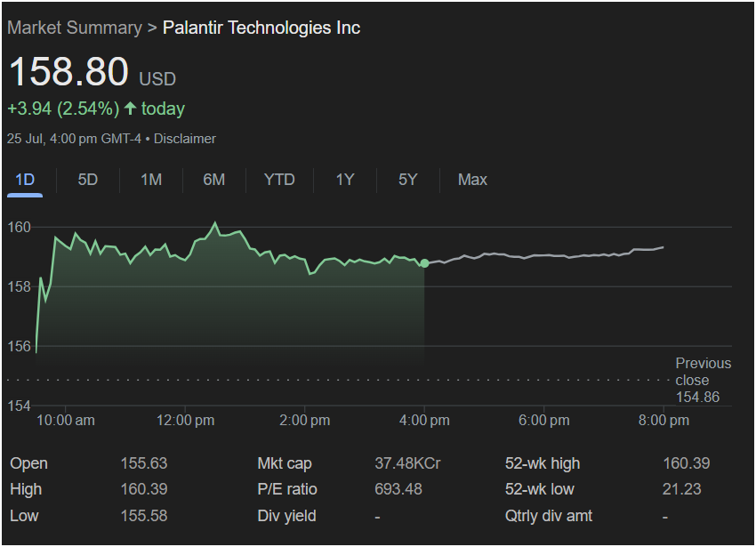This screenshot has width=756, height=547.
Task: Click the Low value 155.58
Action: [x=144, y=516]
